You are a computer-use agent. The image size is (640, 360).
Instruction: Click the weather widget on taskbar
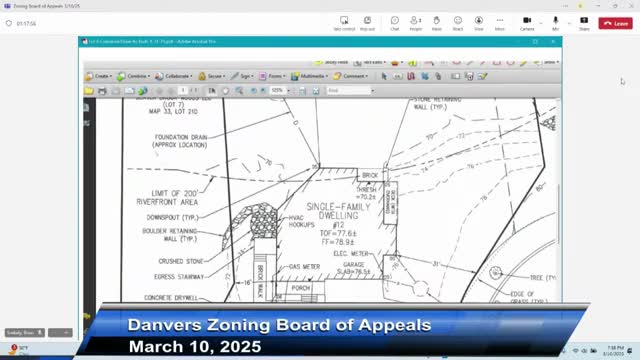coord(18,350)
